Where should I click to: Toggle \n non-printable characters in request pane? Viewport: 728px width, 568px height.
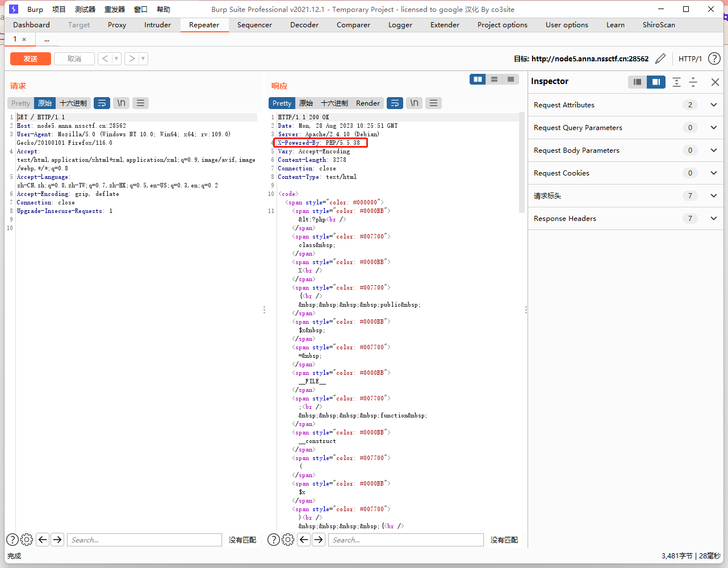pyautogui.click(x=121, y=103)
